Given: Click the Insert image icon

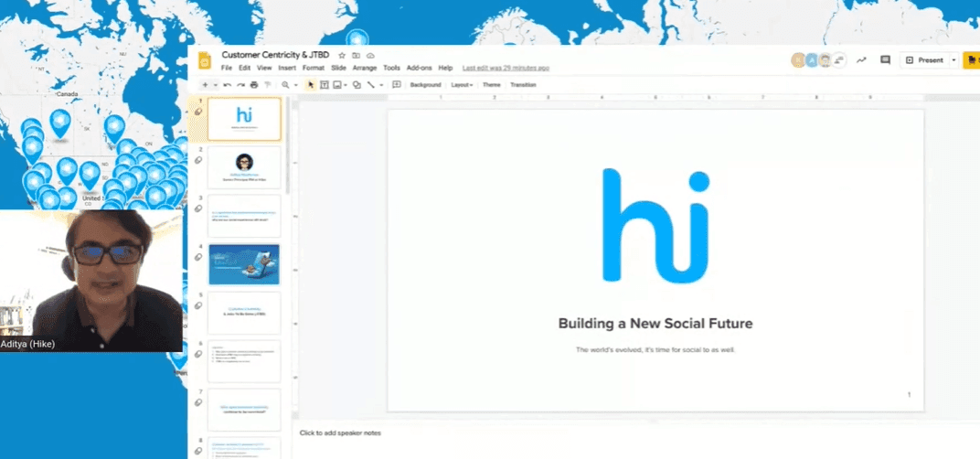Looking at the screenshot, I should coord(337,85).
